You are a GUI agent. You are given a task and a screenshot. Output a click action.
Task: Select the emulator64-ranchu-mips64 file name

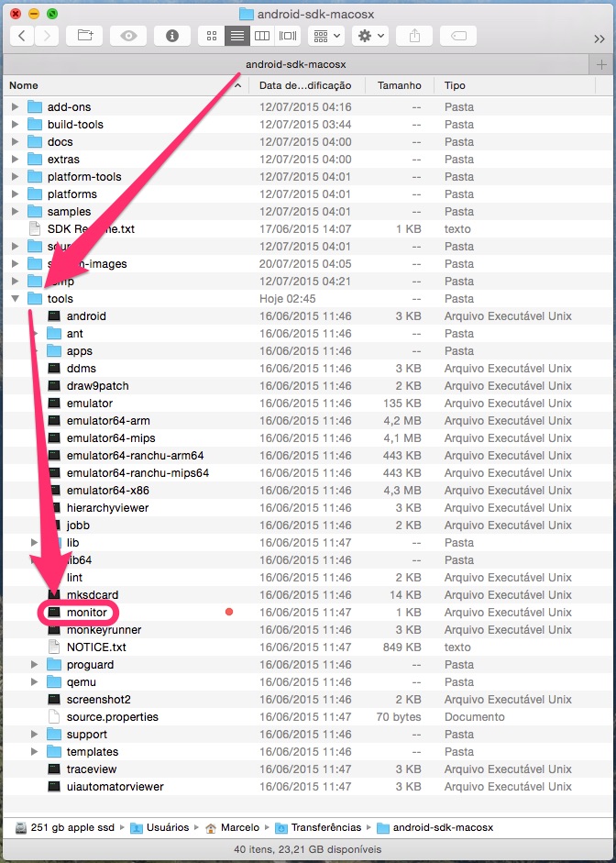pyautogui.click(x=138, y=473)
